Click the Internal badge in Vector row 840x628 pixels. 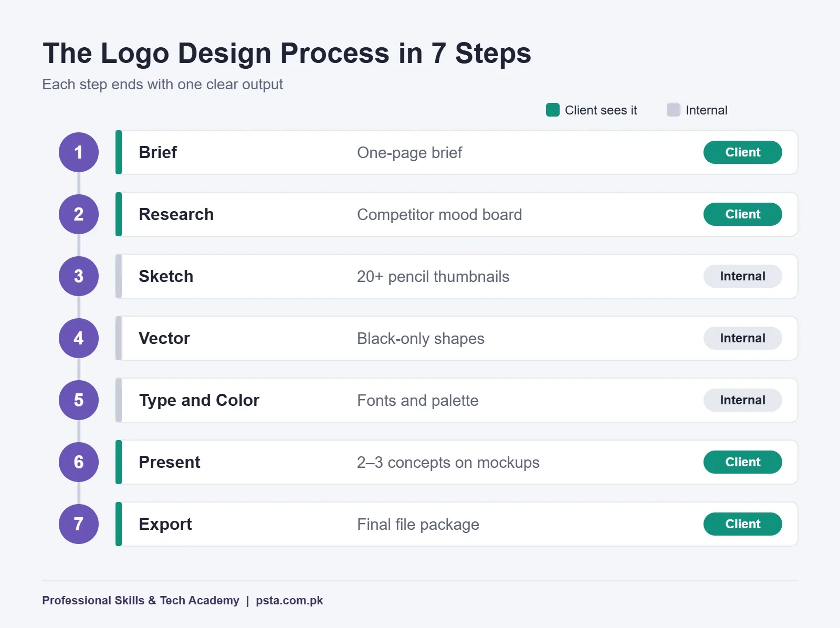click(x=743, y=338)
